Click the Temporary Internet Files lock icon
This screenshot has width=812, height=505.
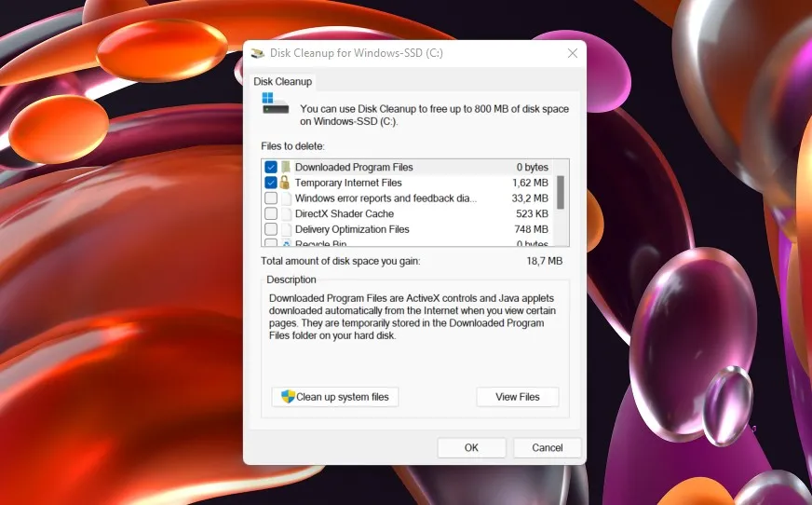pyautogui.click(x=286, y=183)
